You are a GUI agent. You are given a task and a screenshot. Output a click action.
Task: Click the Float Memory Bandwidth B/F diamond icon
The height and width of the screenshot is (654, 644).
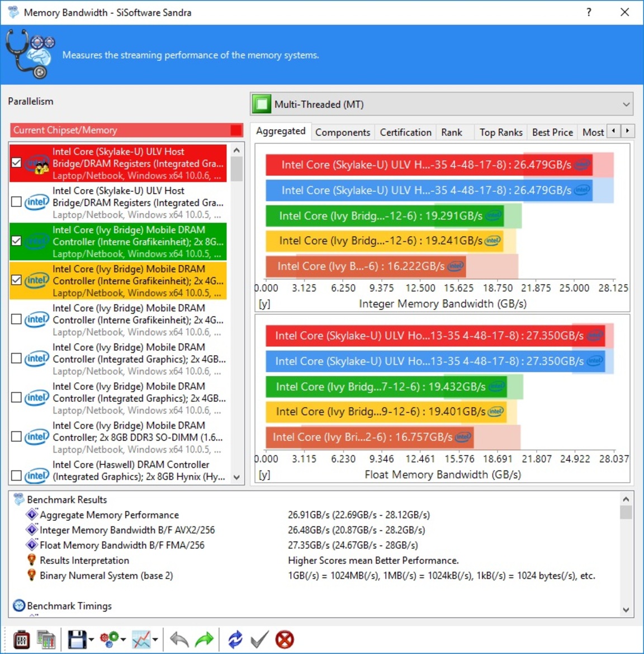(x=32, y=545)
